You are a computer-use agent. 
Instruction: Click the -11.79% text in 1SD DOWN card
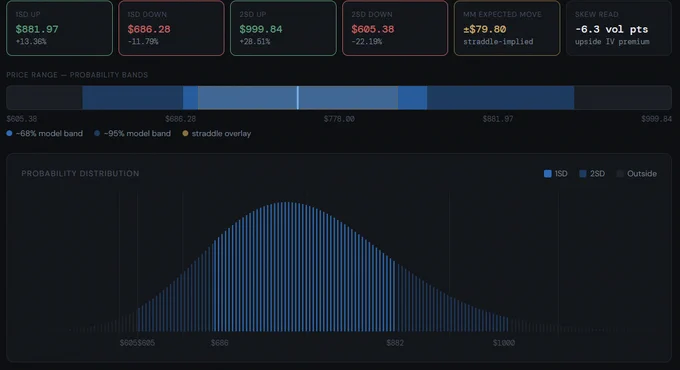(143, 42)
